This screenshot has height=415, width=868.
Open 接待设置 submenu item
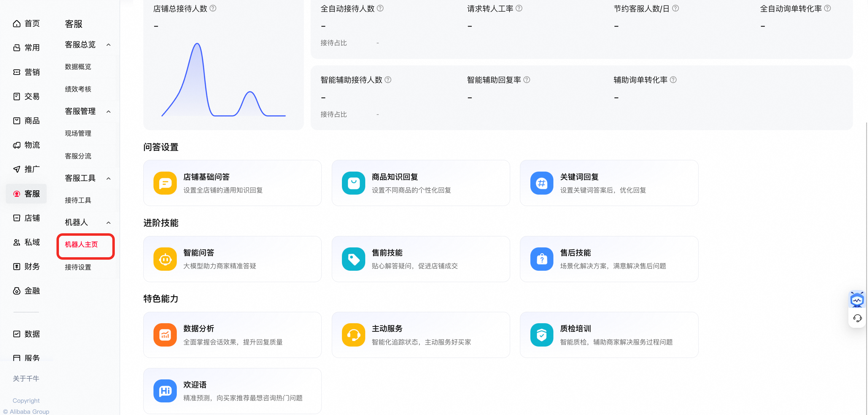tap(78, 267)
